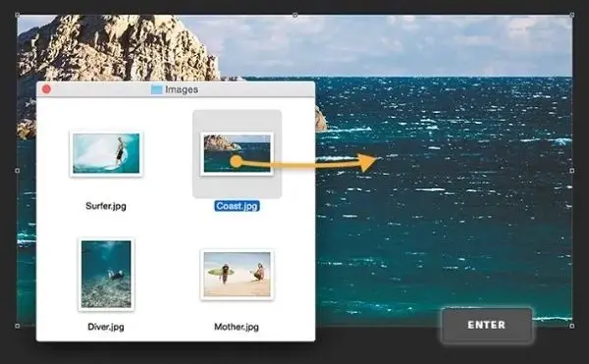Image resolution: width=589 pixels, height=364 pixels.
Task: Click the top-center transform handle
Action: (295, 15)
